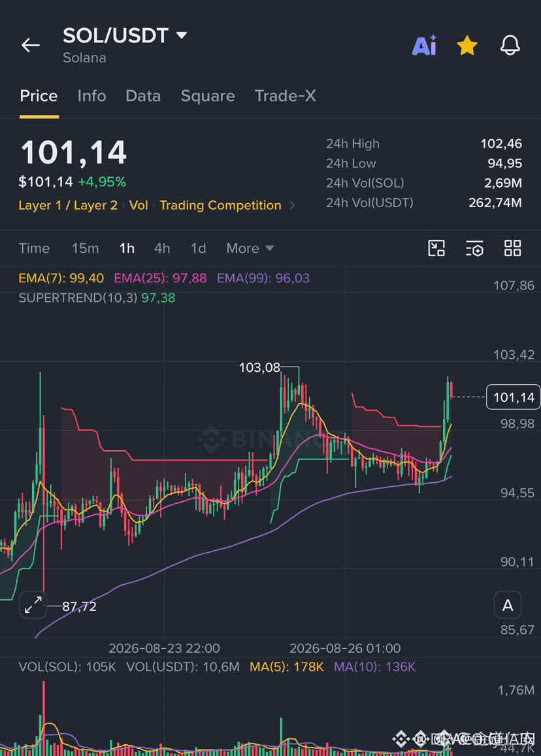This screenshot has height=756, width=541.
Task: Click the 103,42 price axis label
Action: 514,355
